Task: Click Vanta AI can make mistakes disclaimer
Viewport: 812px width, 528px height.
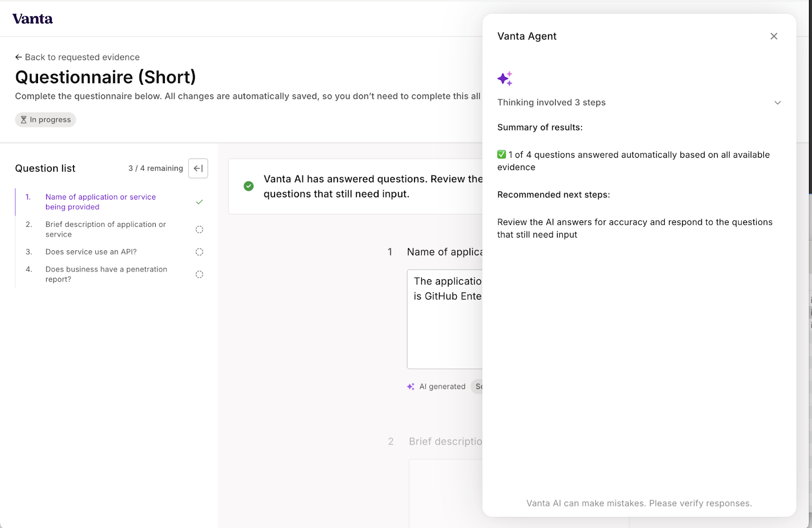Action: click(x=639, y=504)
